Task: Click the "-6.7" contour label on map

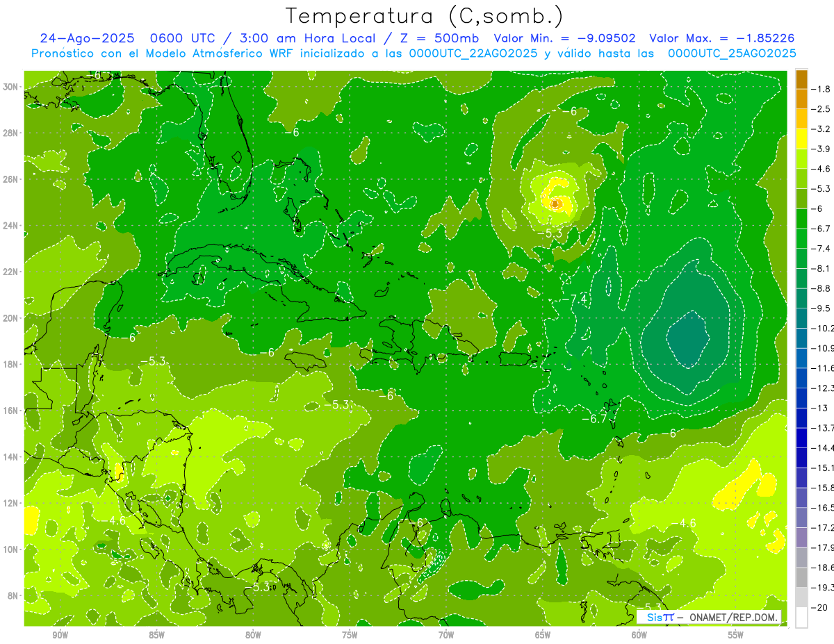Action: coord(594,419)
